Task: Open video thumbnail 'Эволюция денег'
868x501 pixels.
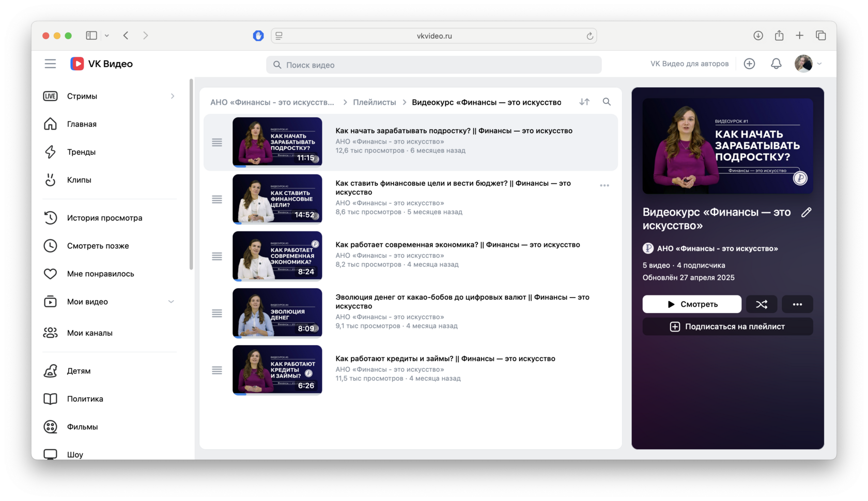Action: (x=277, y=313)
